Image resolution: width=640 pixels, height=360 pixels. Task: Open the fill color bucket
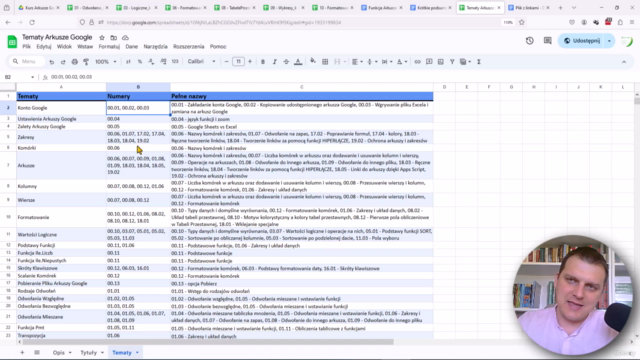click(x=313, y=61)
